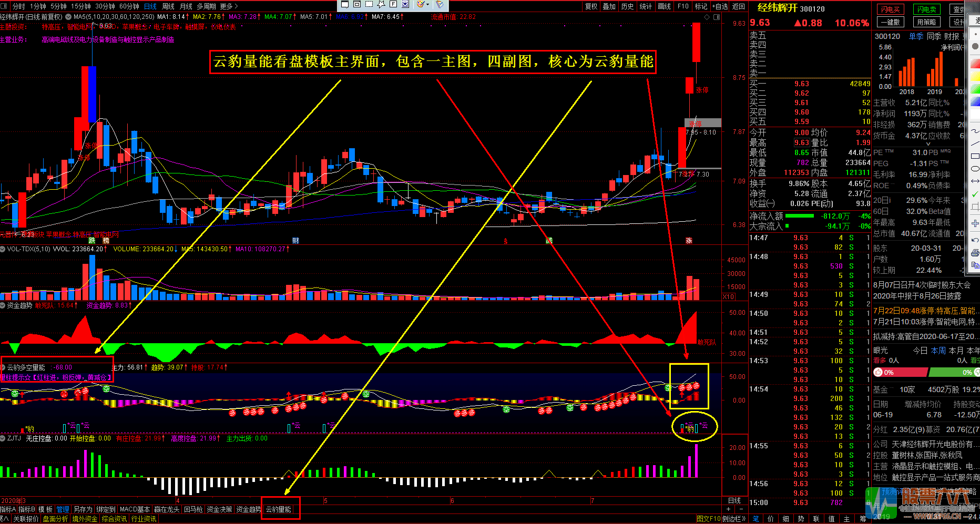Select 今日 in the 眼光 row

(920, 350)
